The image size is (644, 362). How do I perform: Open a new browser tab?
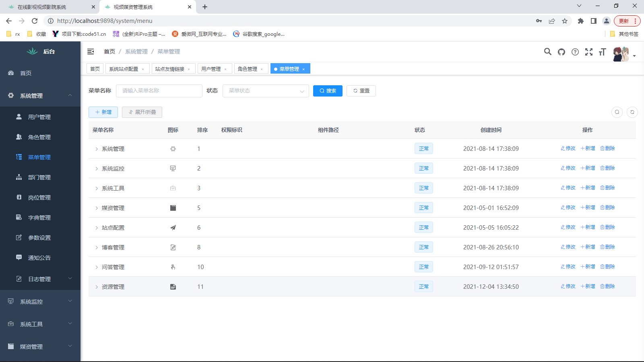pos(205,7)
